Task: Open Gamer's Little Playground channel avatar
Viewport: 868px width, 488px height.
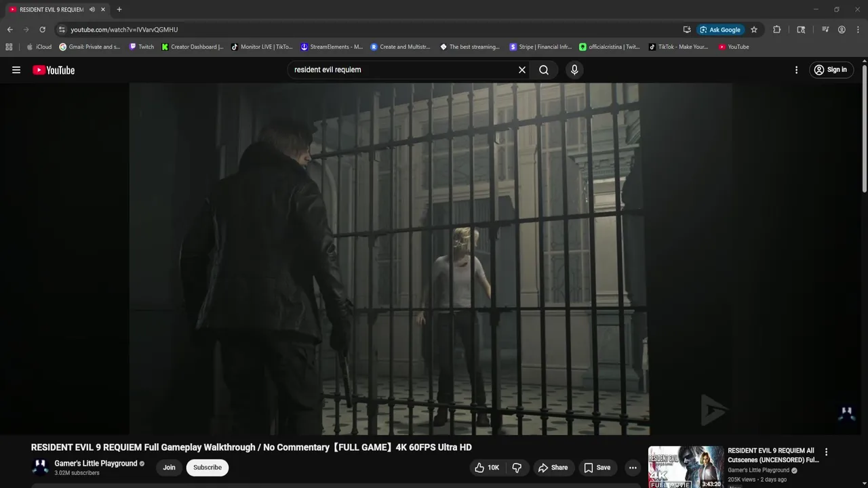Action: click(x=40, y=468)
